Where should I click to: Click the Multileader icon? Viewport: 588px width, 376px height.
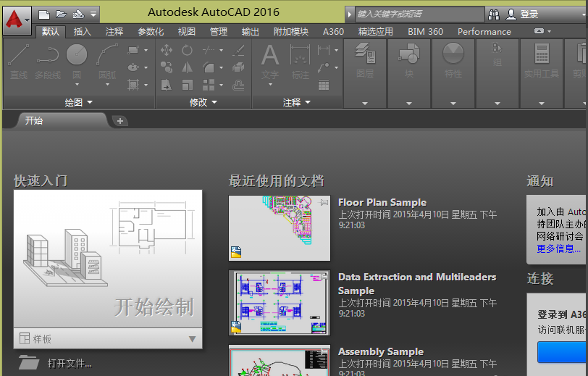324,67
